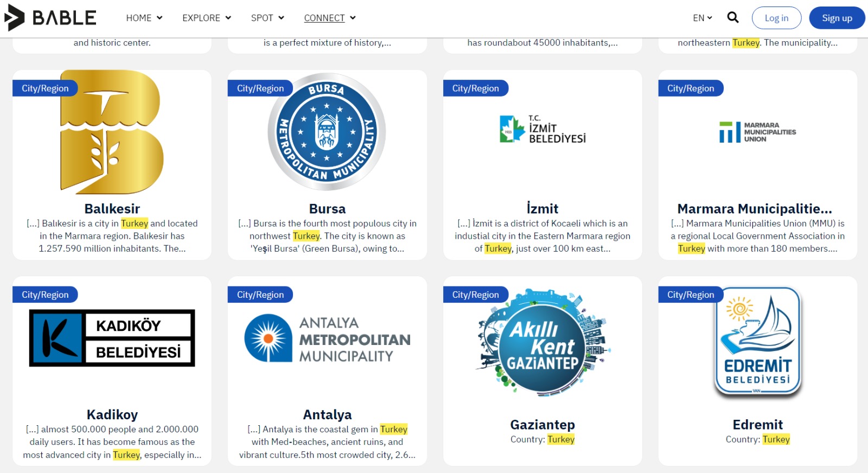Open the Antalya Metropolitan Municipality logo
The image size is (868, 473).
pyautogui.click(x=327, y=339)
